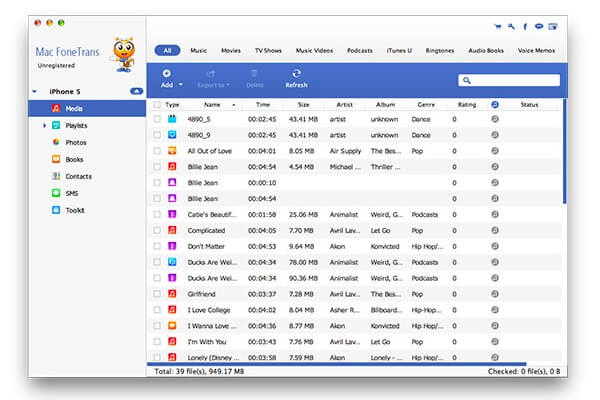The image size is (600, 400).
Task: Eject the iPhone 5 device
Action: tap(136, 91)
